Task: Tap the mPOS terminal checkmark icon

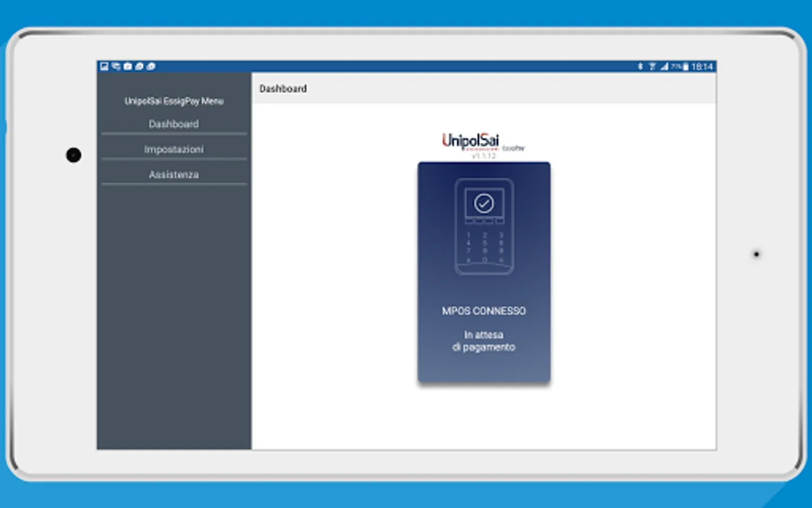Action: coord(484,203)
